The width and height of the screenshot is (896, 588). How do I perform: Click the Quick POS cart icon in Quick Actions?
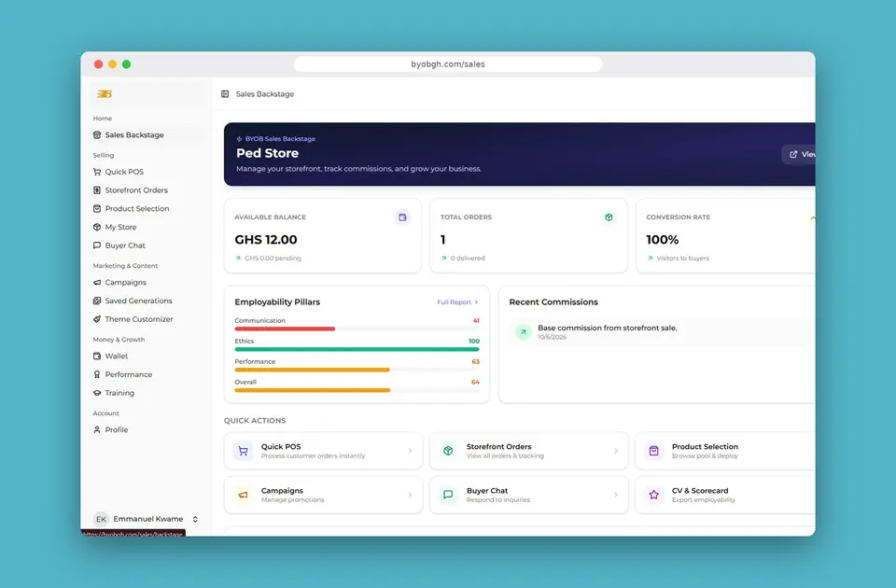click(243, 451)
